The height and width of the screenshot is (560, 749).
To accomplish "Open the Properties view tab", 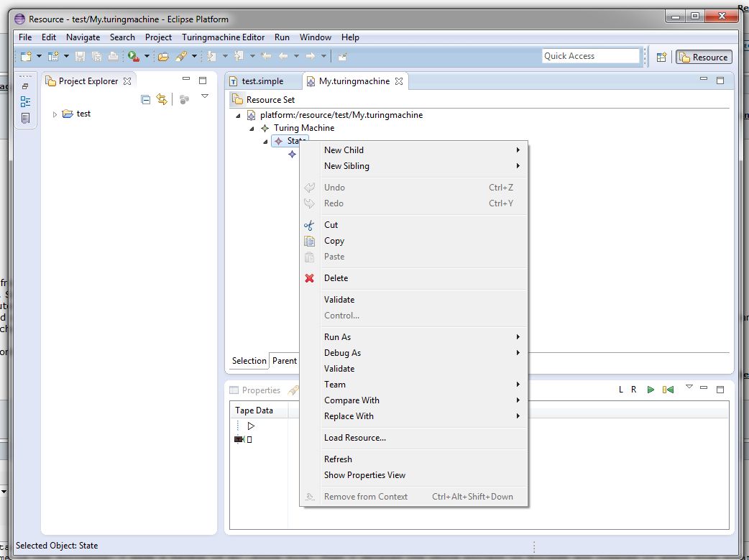I will (255, 390).
